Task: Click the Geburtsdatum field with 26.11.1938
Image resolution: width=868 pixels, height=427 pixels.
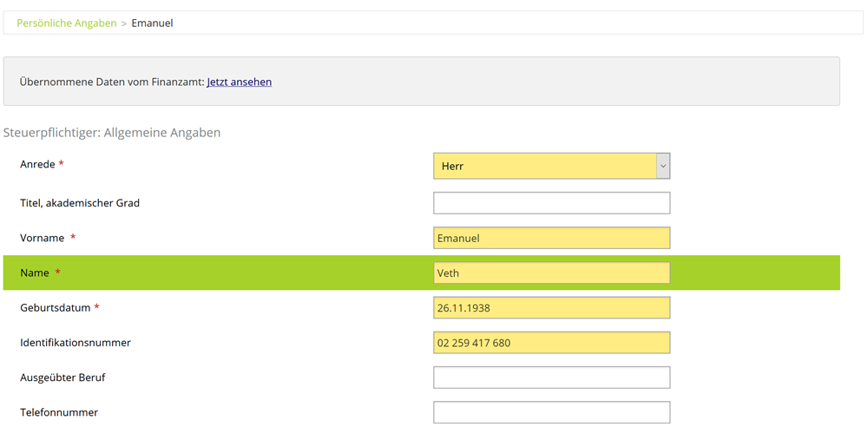Action: point(551,307)
